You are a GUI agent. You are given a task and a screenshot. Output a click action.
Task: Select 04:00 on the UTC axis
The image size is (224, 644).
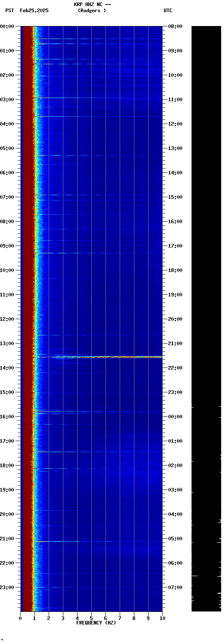coord(175,514)
